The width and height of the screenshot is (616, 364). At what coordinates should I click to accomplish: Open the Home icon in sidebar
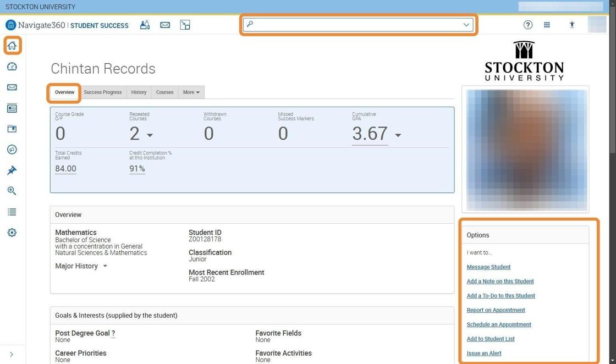(x=12, y=46)
